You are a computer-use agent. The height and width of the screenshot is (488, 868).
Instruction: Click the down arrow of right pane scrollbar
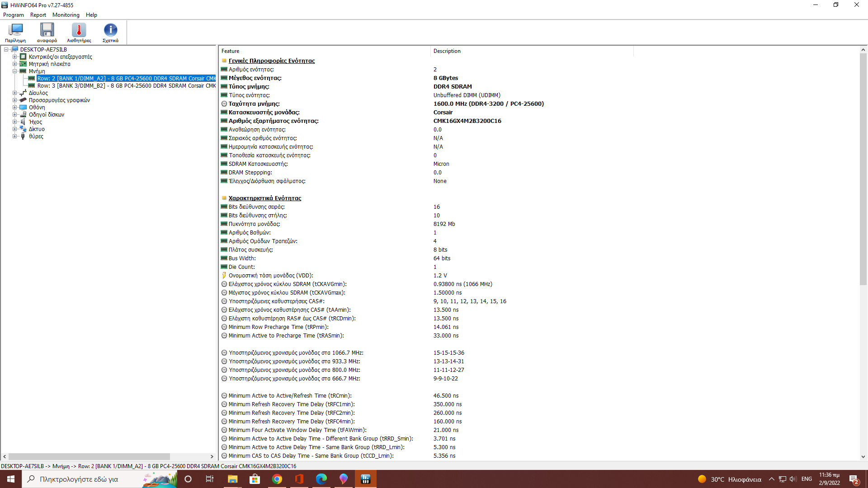click(863, 456)
